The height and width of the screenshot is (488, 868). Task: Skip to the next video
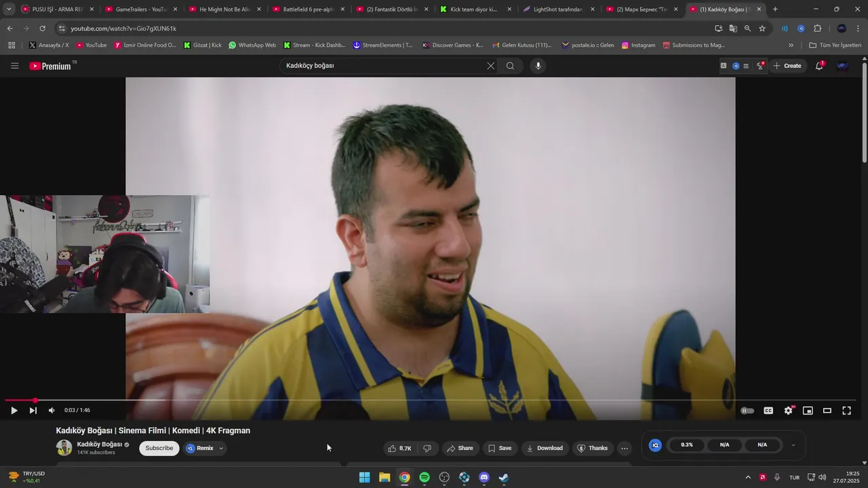[x=33, y=410]
